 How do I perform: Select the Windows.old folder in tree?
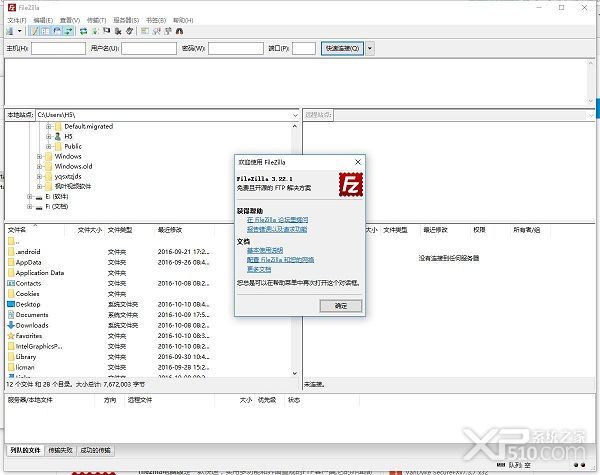pyautogui.click(x=69, y=166)
